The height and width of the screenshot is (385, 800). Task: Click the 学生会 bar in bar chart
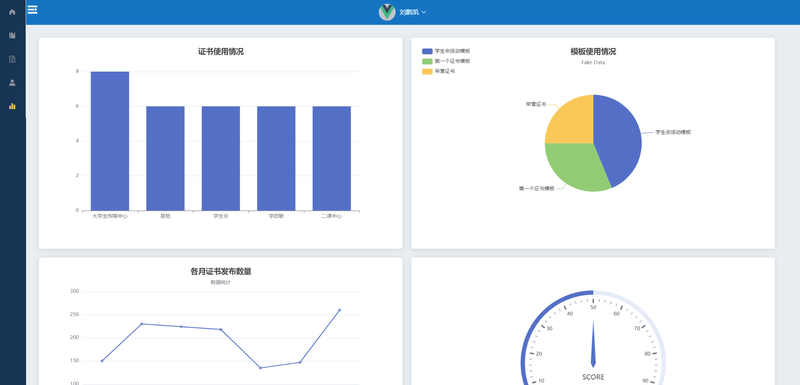coord(221,158)
